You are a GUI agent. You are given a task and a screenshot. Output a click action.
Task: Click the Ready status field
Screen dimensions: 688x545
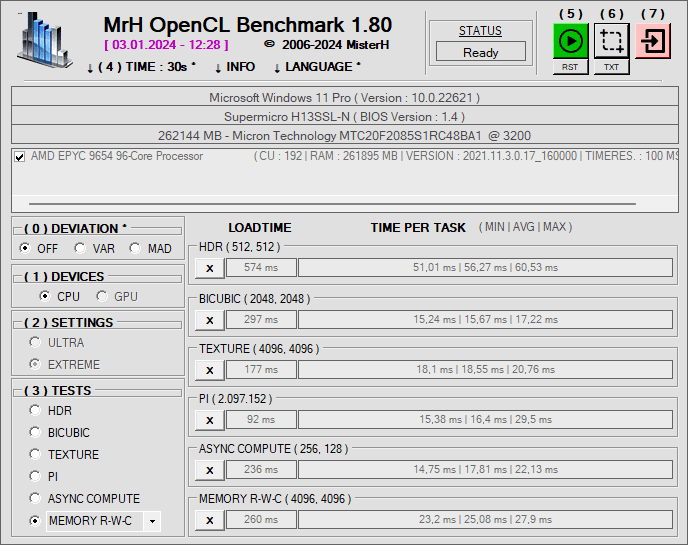pyautogui.click(x=481, y=52)
